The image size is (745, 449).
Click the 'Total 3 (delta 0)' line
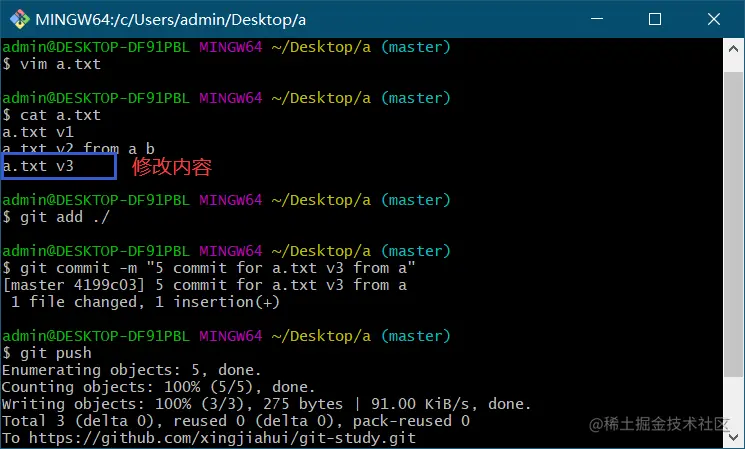pyautogui.click(x=236, y=421)
